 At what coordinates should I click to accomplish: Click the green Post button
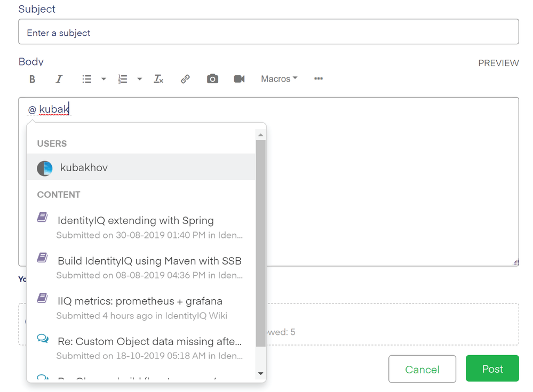click(x=492, y=369)
